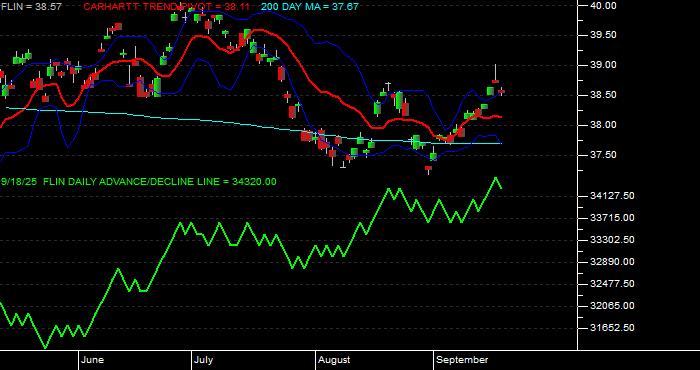Click the 40.00 price axis value
700x370 pixels.
[x=603, y=5]
